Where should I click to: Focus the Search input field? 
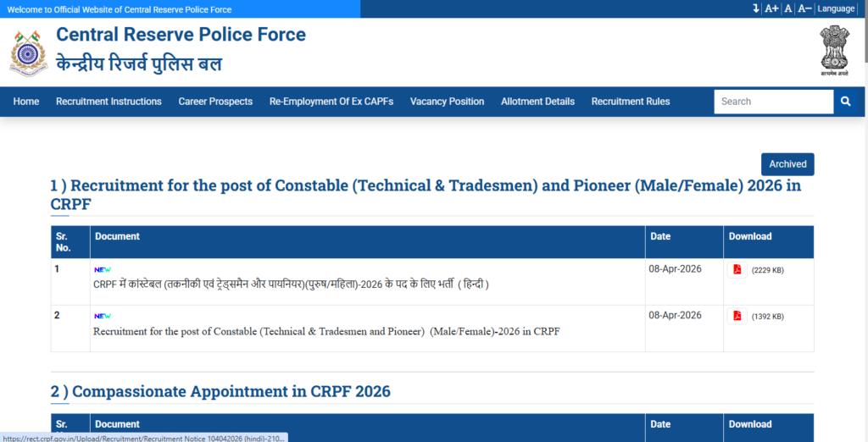[x=773, y=102]
